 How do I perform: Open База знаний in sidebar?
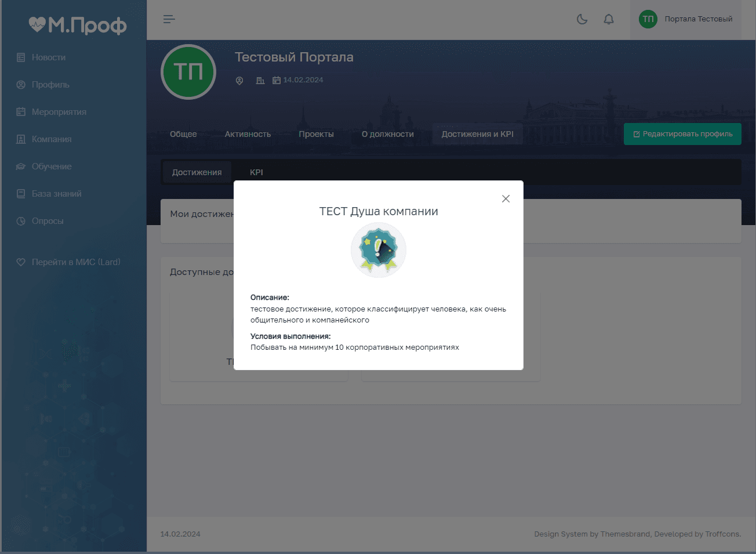tap(56, 194)
